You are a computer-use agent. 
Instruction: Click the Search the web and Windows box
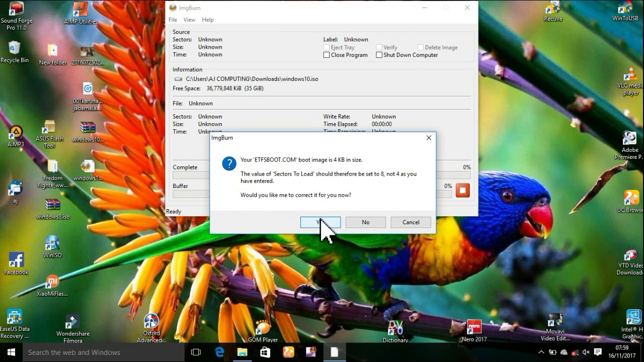pos(104,352)
